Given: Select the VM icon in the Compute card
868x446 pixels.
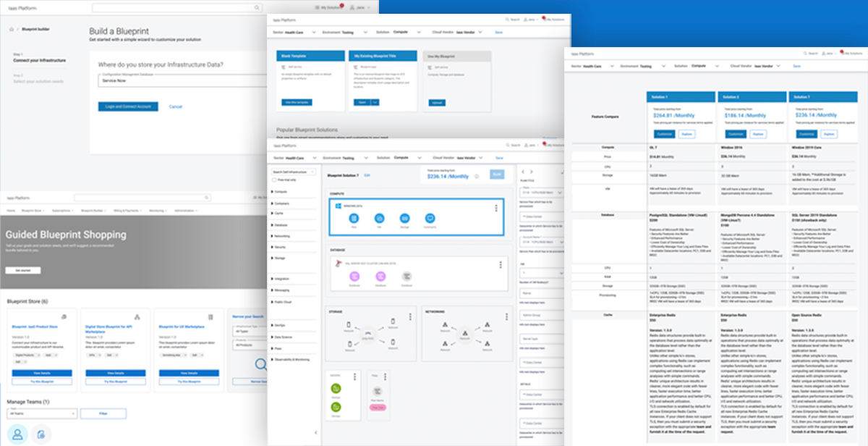Looking at the screenshot, I should tap(380, 218).
